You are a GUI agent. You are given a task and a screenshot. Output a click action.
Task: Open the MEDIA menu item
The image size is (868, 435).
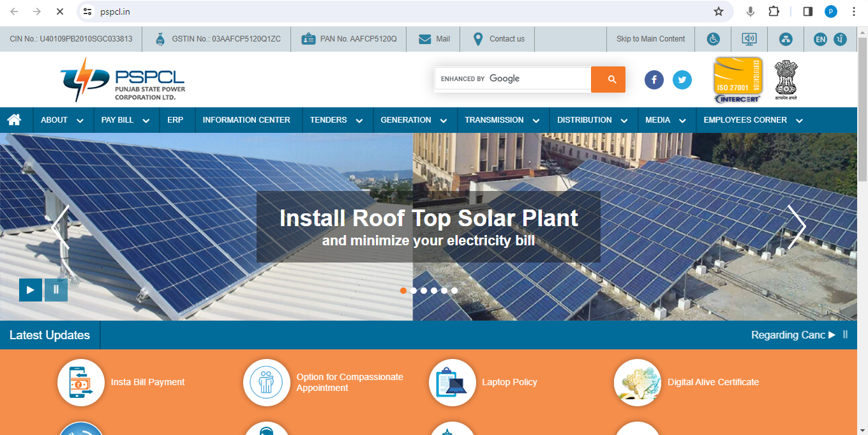pyautogui.click(x=666, y=120)
